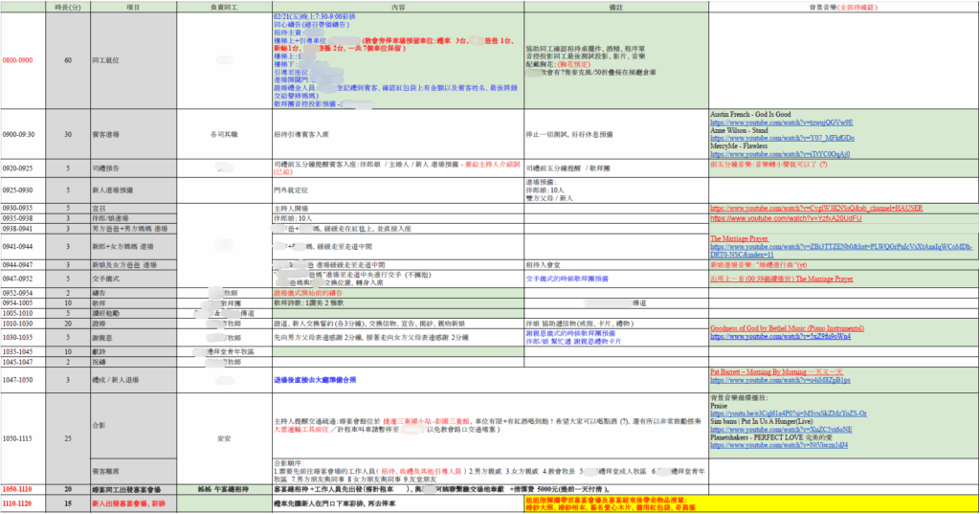
Task: Select the 1050-1115 time slot cell
Action: (x=18, y=437)
